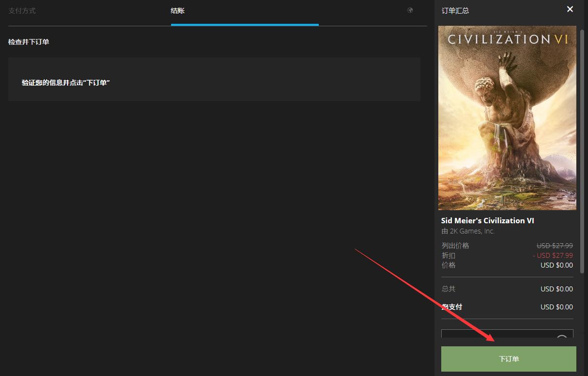
Task: Click the circular icon inside the input field
Action: coord(562,337)
